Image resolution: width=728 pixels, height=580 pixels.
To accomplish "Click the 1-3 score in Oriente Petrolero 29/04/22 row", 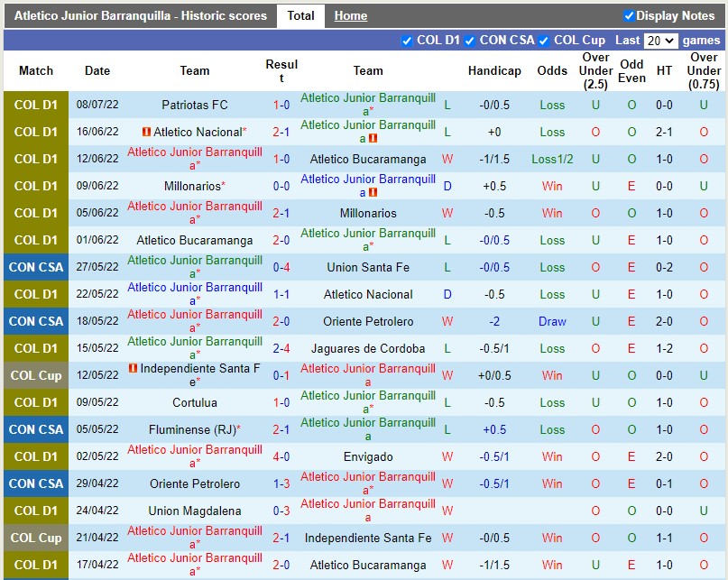I will (281, 484).
